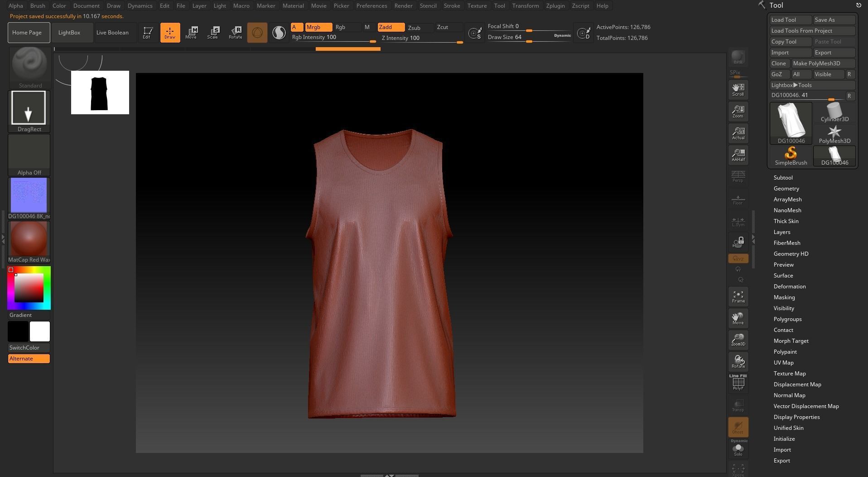Click the sculpt sphere brush mode icon
Screen dimensions: 868x477
257,33
